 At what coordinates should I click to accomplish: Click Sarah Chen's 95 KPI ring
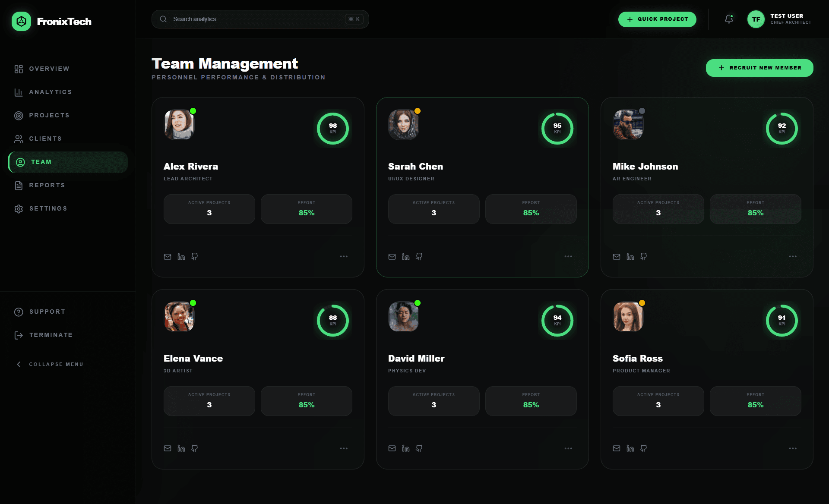coord(557,128)
